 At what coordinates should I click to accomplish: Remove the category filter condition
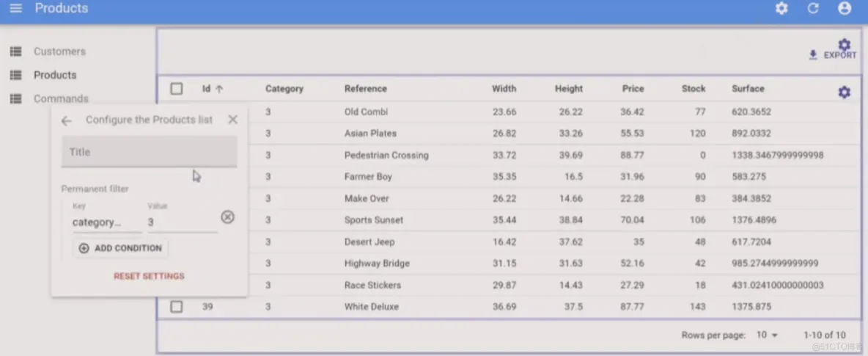point(228,217)
